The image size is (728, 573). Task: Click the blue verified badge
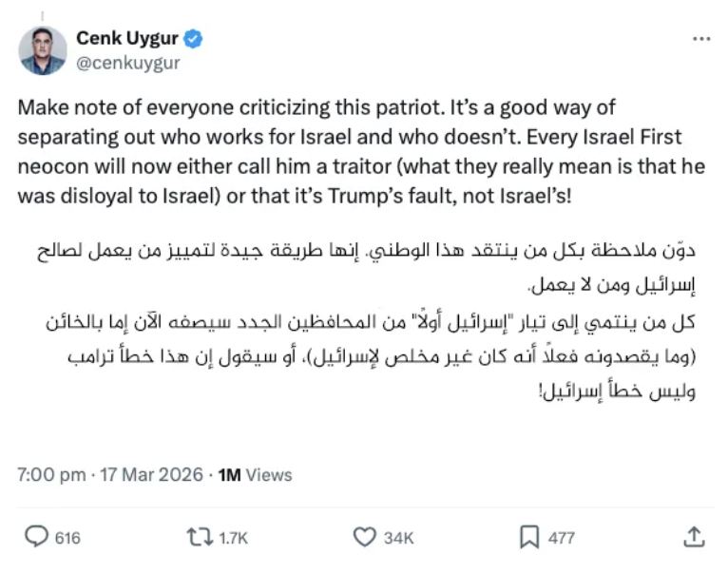pos(193,39)
